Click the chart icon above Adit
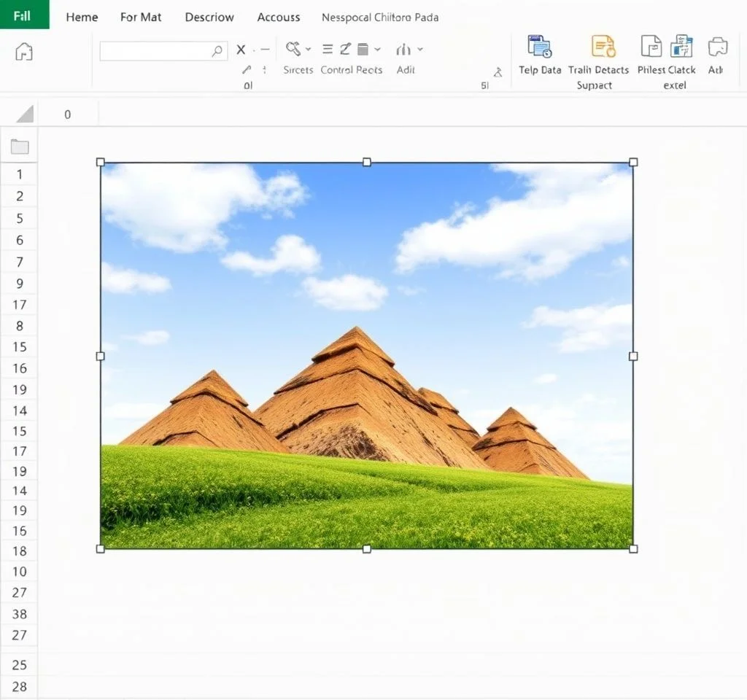 click(x=403, y=50)
